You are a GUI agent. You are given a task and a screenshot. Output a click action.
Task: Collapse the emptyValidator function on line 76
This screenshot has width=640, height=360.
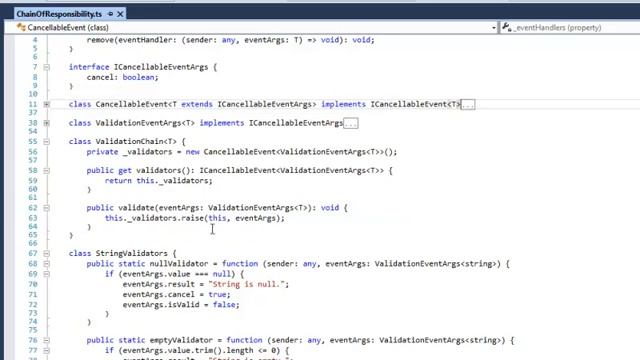tap(47, 340)
